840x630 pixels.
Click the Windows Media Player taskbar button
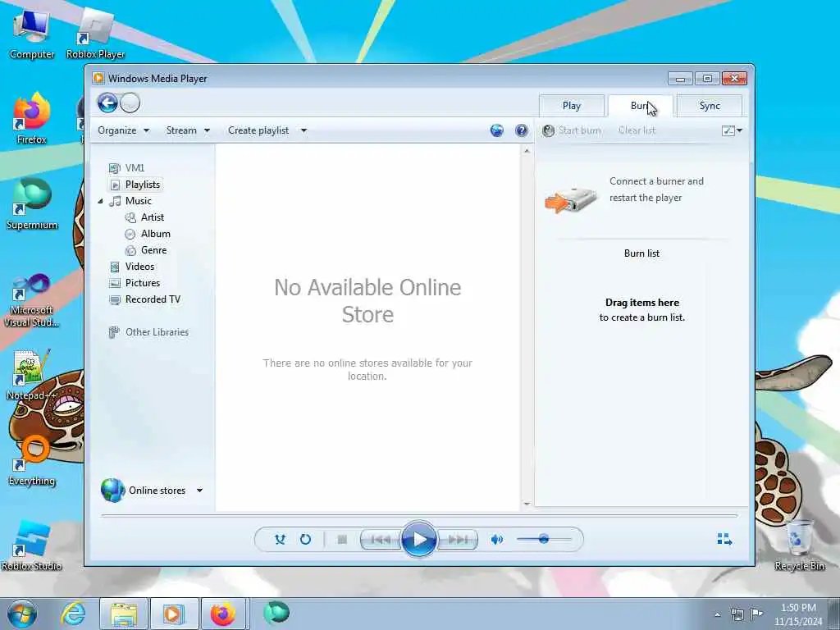tap(174, 614)
